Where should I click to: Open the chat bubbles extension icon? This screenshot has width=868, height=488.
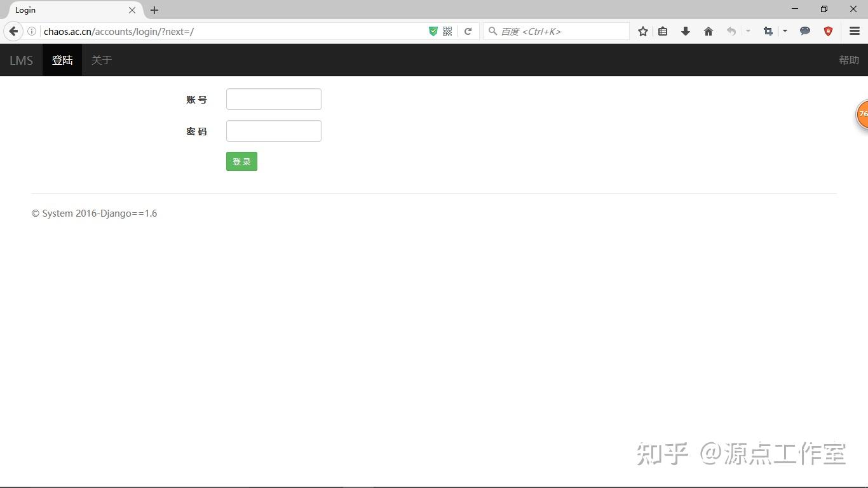tap(805, 30)
